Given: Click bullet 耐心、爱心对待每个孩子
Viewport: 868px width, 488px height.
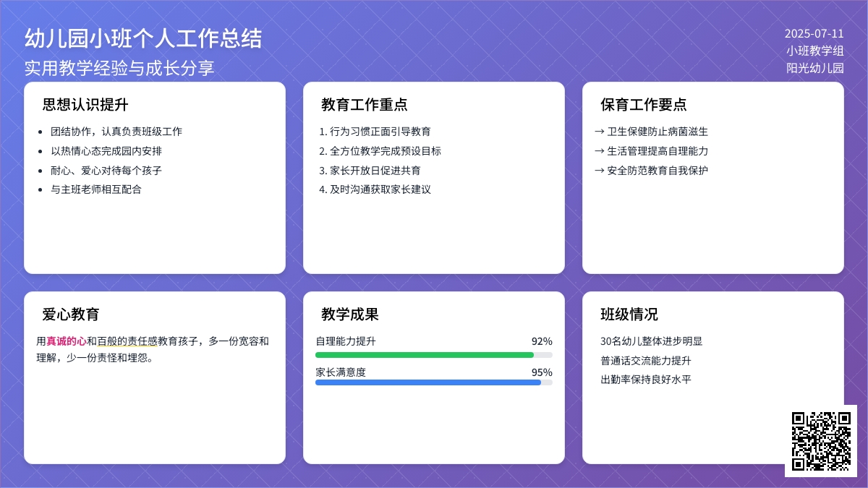Looking at the screenshot, I should (106, 171).
